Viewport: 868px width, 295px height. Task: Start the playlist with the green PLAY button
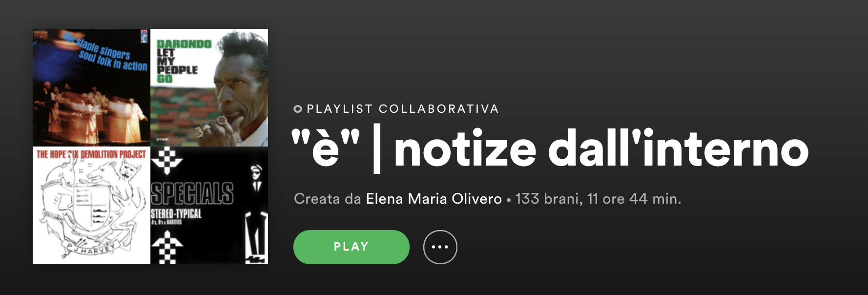click(351, 247)
